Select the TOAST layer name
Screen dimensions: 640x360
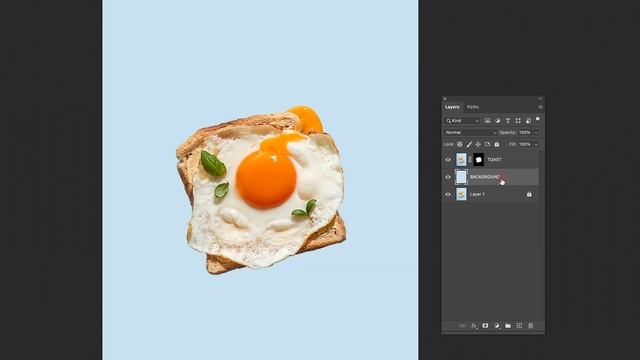pos(494,160)
